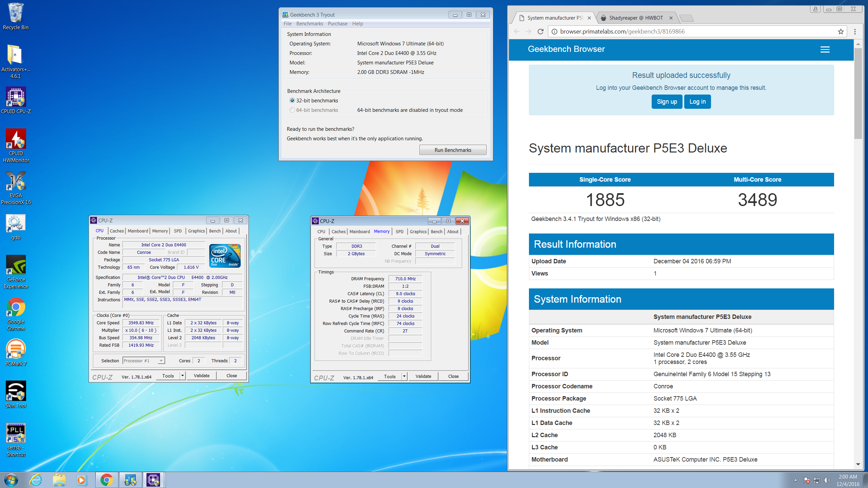
Task: Open the system tray volume icon
Action: [827, 480]
